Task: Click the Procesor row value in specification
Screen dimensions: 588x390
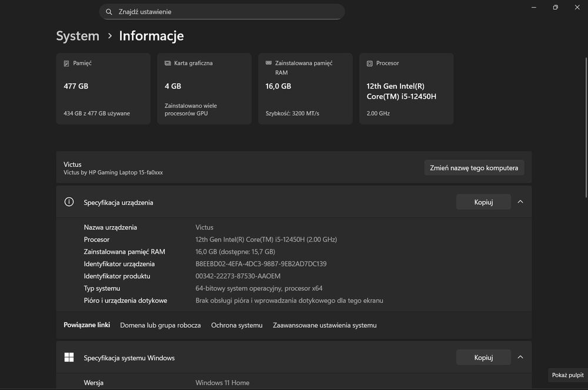Action: [266, 240]
